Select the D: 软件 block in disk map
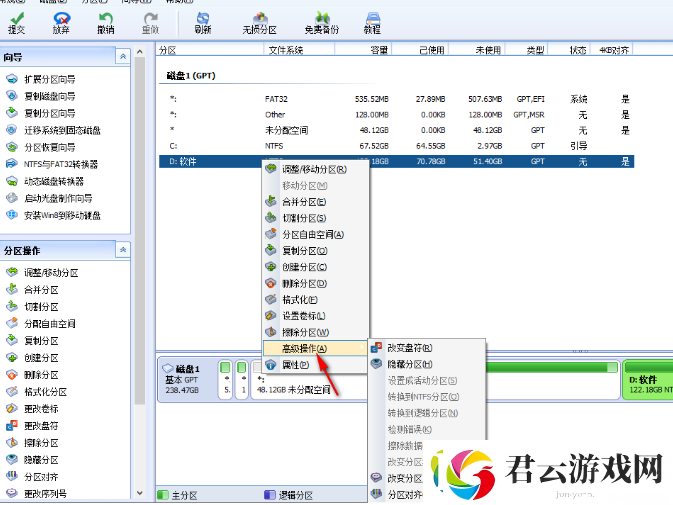This screenshot has height=505, width=673. pos(648,380)
